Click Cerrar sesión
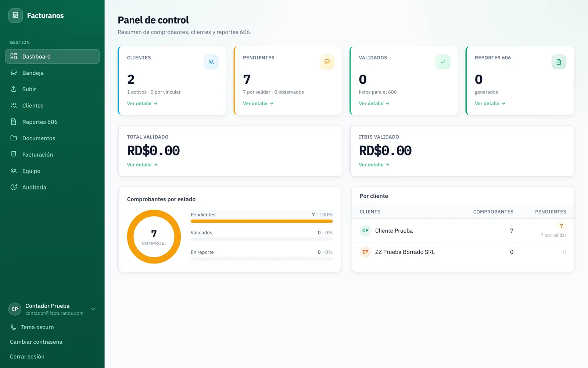Viewport: 588px width, 368px height. pyautogui.click(x=27, y=357)
